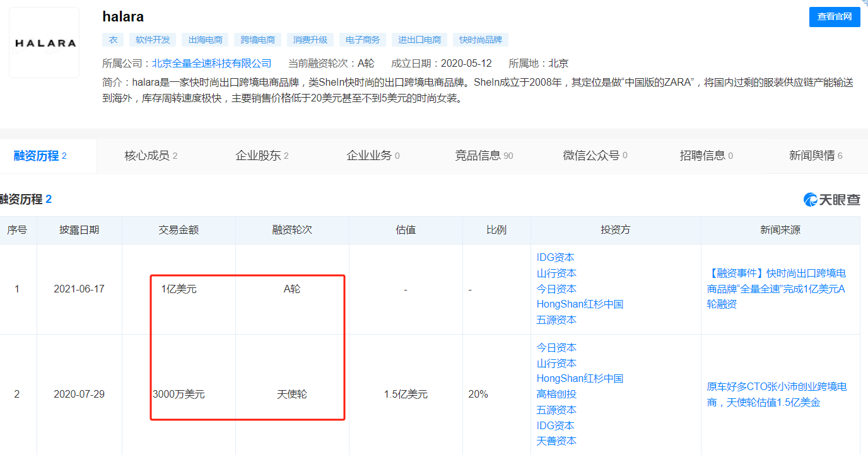
Task: Click the HALARA company logo thumbnail
Action: 44,43
